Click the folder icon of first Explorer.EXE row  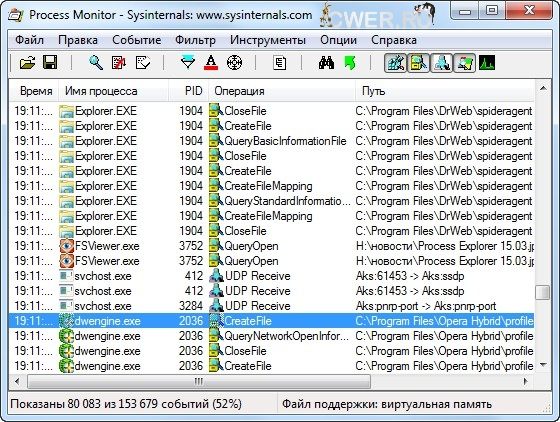(x=66, y=111)
